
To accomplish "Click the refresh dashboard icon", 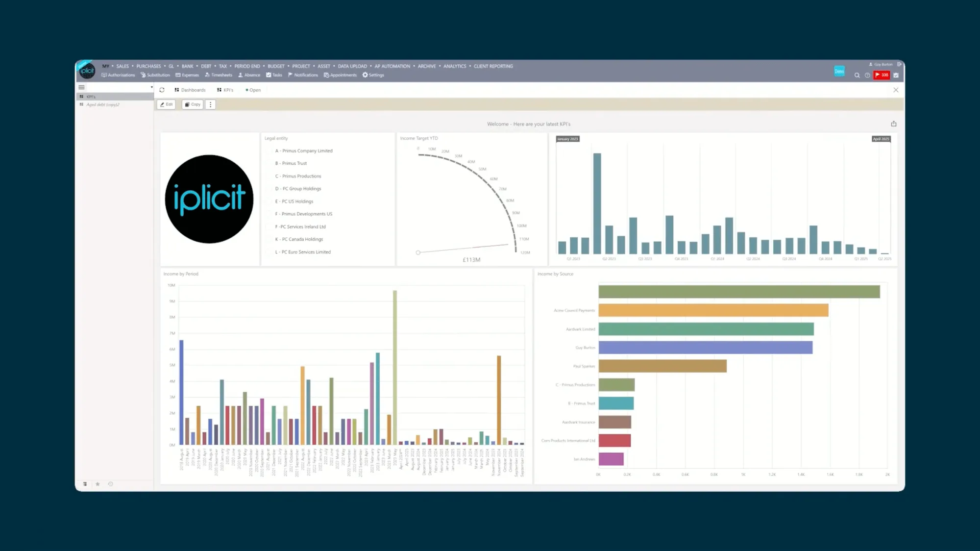I will pos(162,90).
